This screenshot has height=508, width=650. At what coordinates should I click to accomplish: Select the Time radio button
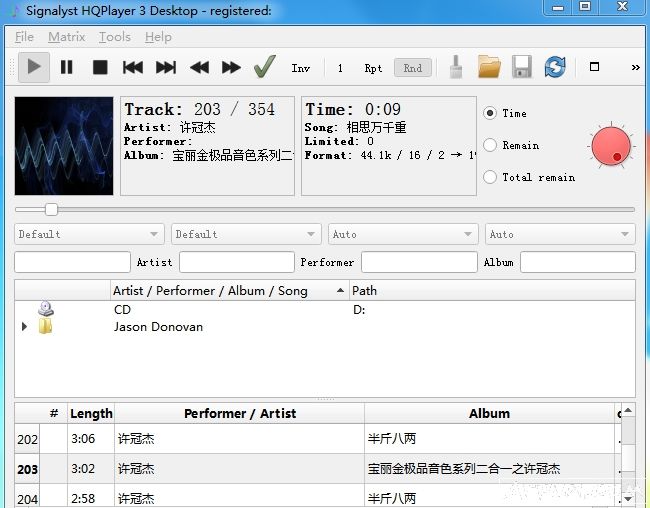[x=490, y=113]
